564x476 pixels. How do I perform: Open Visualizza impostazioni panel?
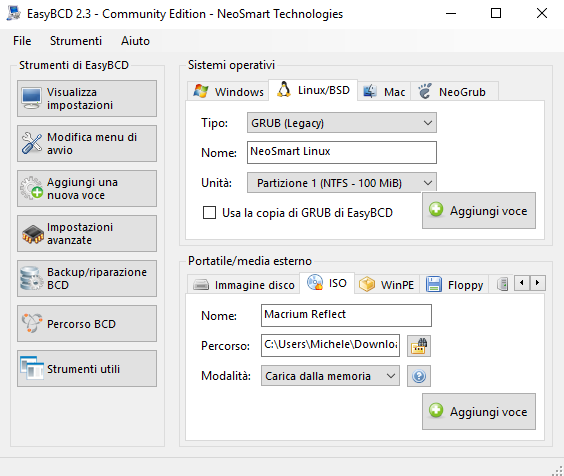87,99
